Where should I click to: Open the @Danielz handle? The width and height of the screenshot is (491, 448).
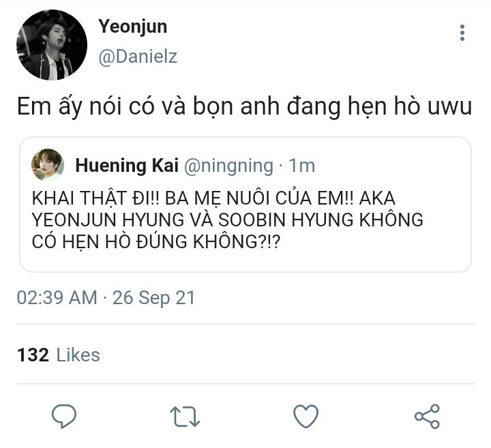(x=138, y=57)
